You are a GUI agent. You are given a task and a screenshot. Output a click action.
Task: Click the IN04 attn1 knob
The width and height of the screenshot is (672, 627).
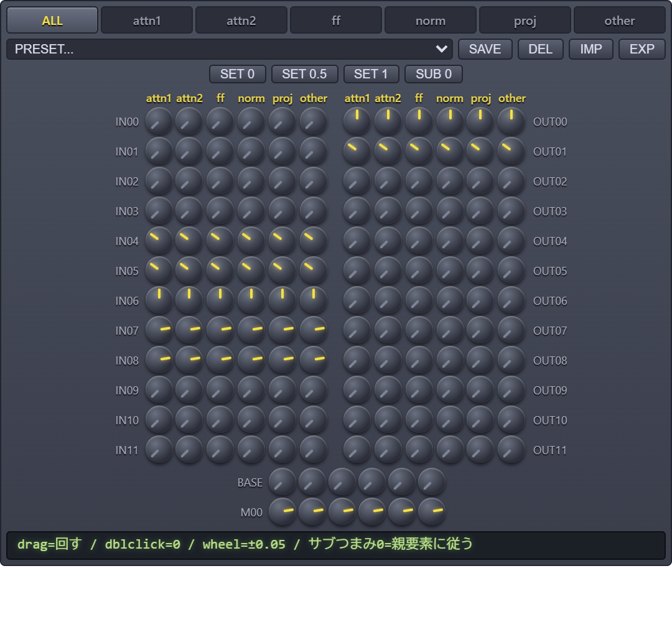click(159, 241)
